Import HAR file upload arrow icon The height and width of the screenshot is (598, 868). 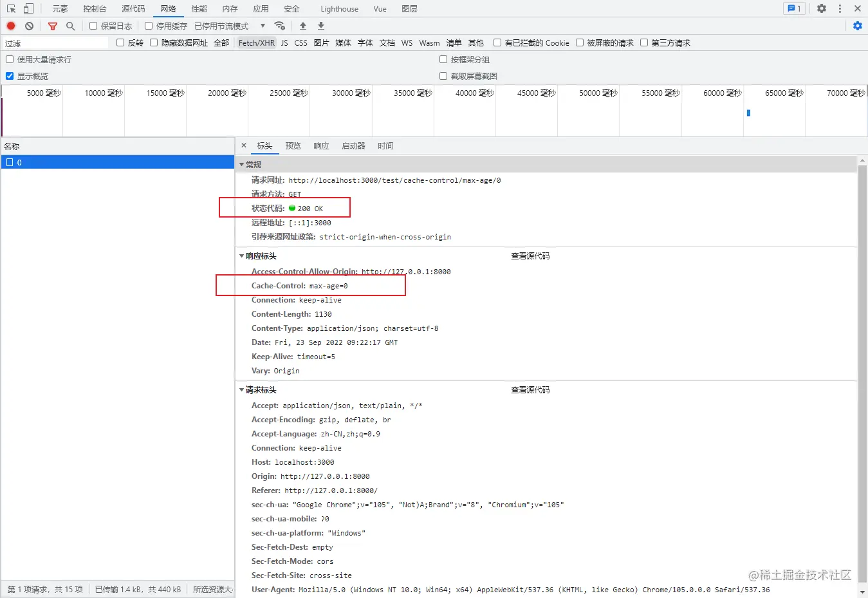(303, 26)
